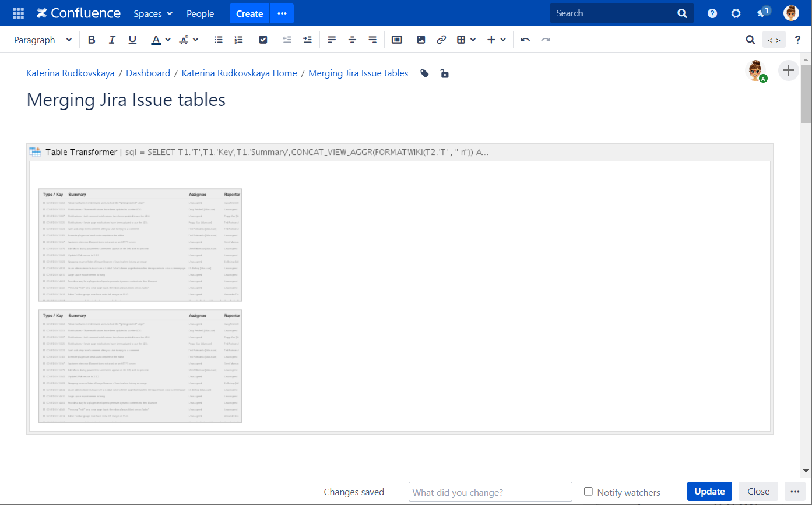The image size is (812, 505).
Task: Enable the Notify watchers checkbox
Action: coord(588,492)
